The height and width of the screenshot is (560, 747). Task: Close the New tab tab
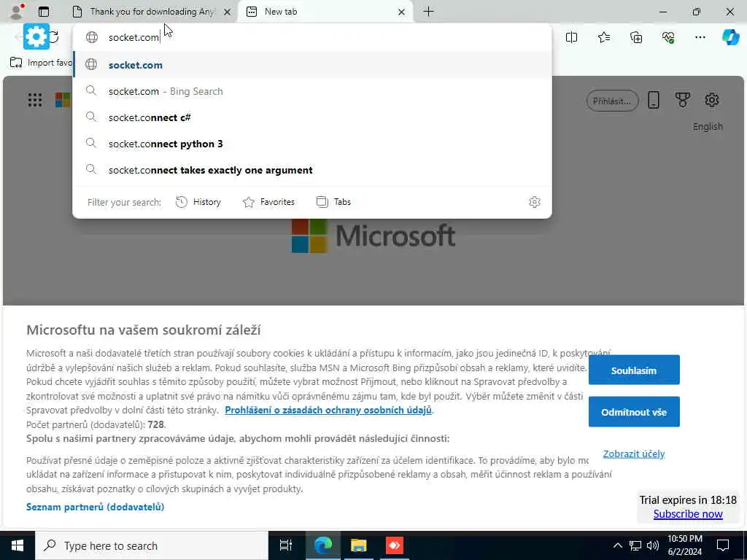coord(401,12)
